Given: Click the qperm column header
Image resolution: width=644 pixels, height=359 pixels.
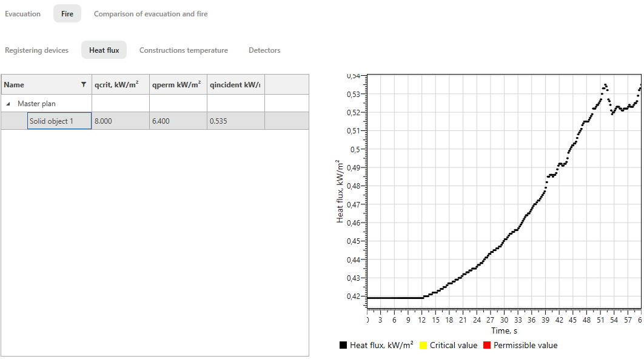Looking at the screenshot, I should 178,85.
